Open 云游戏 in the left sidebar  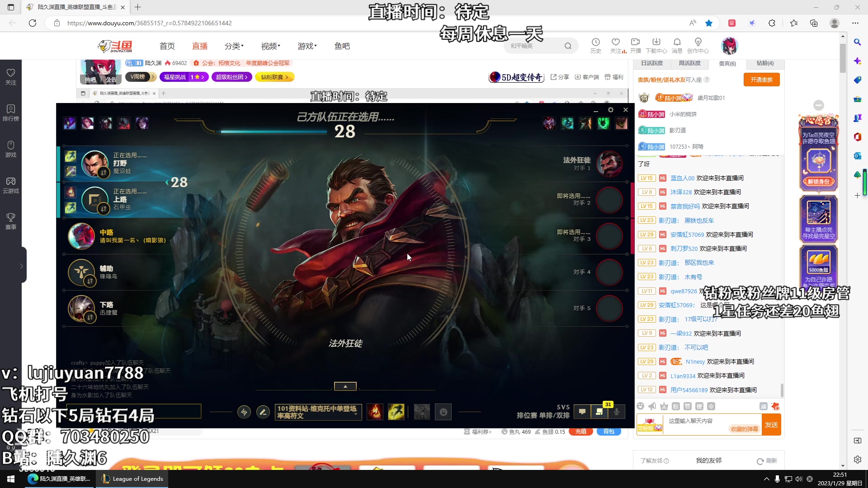click(11, 185)
